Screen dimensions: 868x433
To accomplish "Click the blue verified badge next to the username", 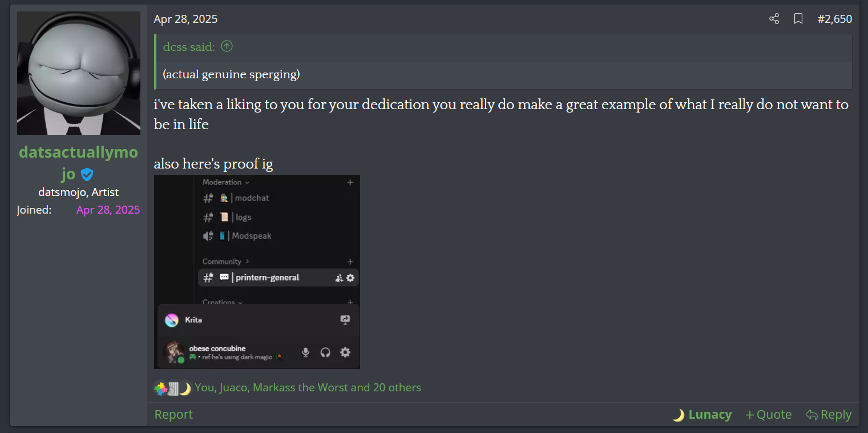I will tap(87, 174).
